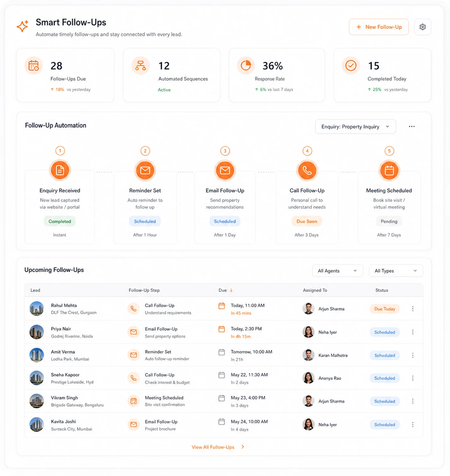Click the Due Soon badge on Call Follow-Up
Image resolution: width=450 pixels, height=476 pixels.
pyautogui.click(x=307, y=222)
